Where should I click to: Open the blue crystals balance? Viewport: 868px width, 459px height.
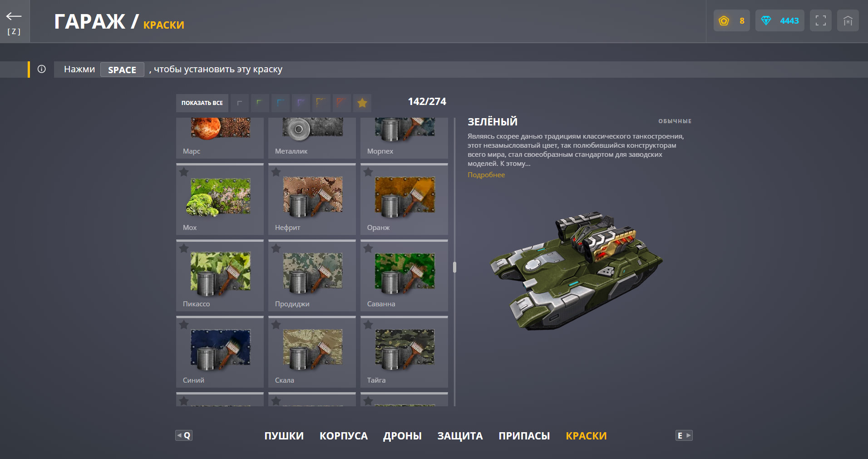click(x=779, y=20)
